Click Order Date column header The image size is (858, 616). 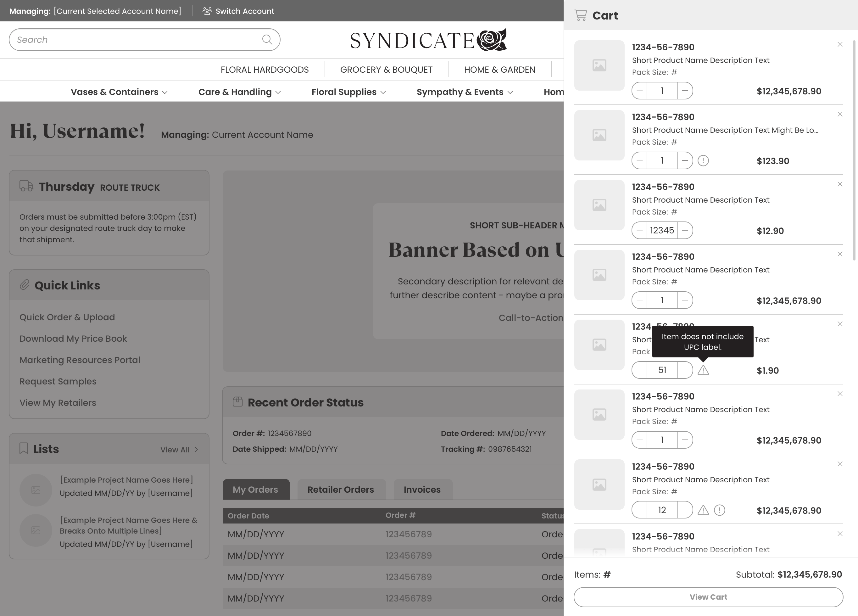point(248,515)
